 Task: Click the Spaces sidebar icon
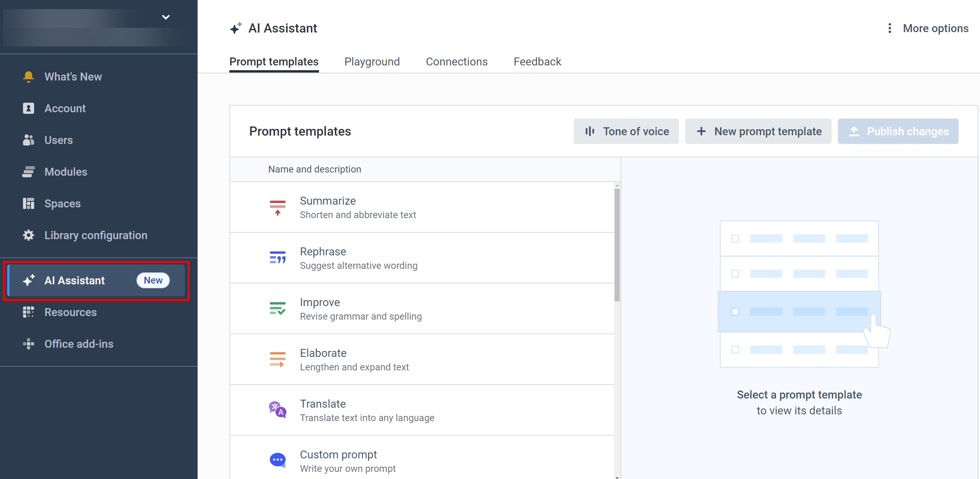tap(28, 203)
